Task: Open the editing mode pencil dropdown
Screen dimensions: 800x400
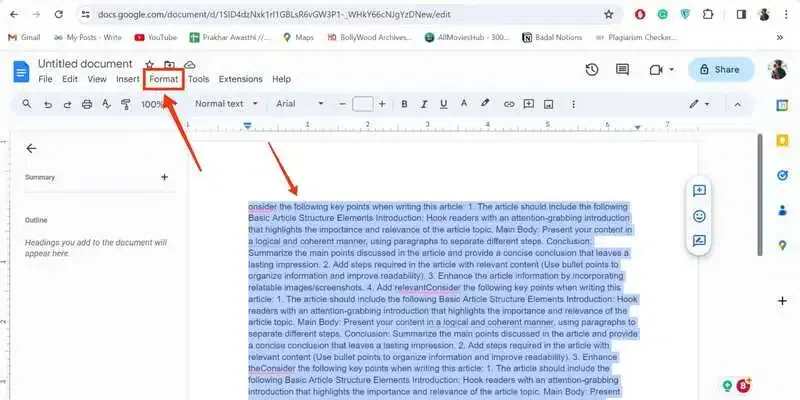Action: 699,104
